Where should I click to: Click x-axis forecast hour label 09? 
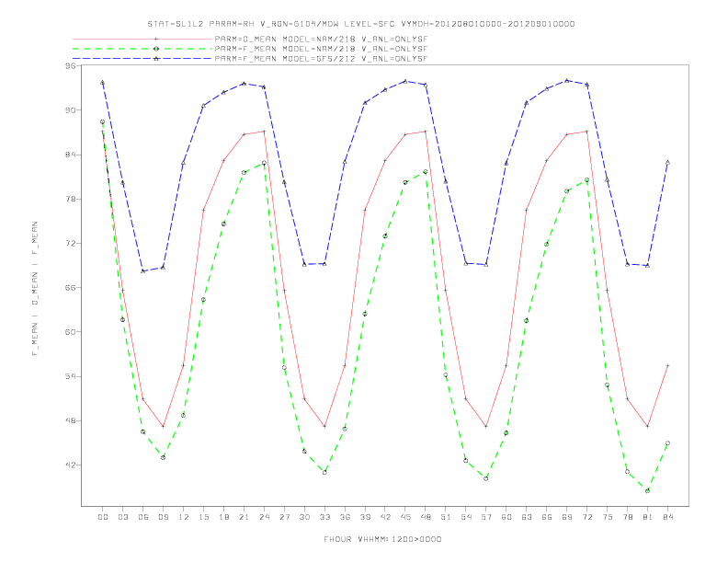click(163, 517)
